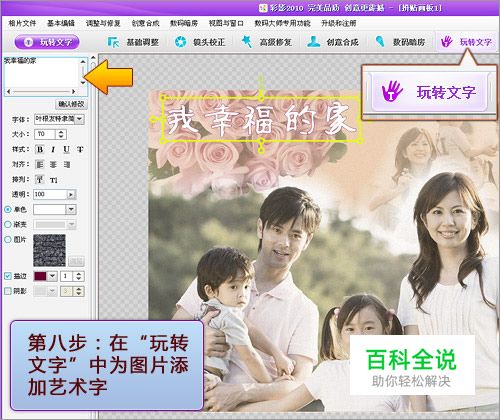Screen dimensions: 500x420
Task: Toggle strikethrough text style
Action: click(x=80, y=149)
